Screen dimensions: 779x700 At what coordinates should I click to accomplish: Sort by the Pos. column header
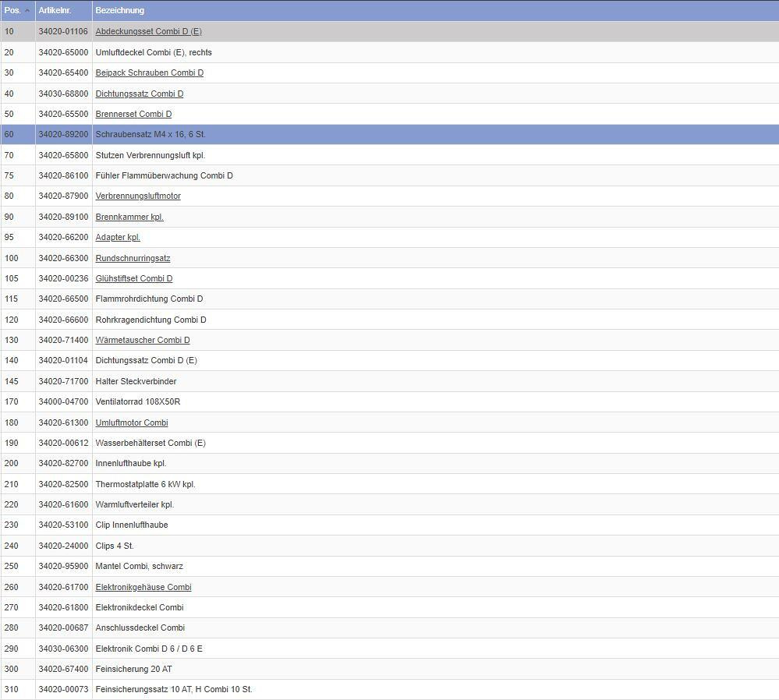(12, 10)
